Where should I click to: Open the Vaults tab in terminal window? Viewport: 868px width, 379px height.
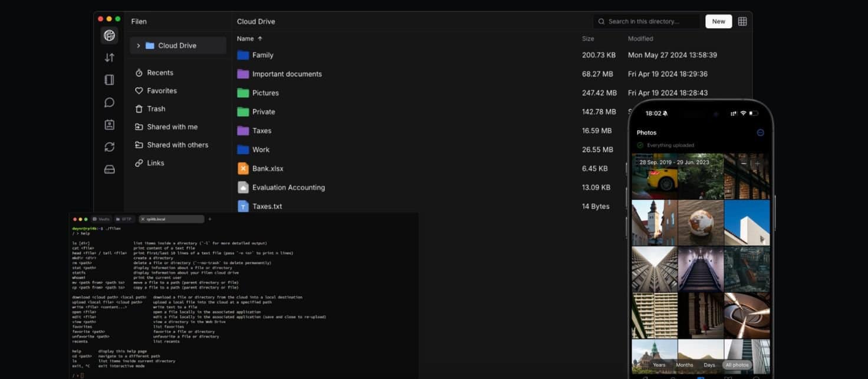pyautogui.click(x=101, y=219)
